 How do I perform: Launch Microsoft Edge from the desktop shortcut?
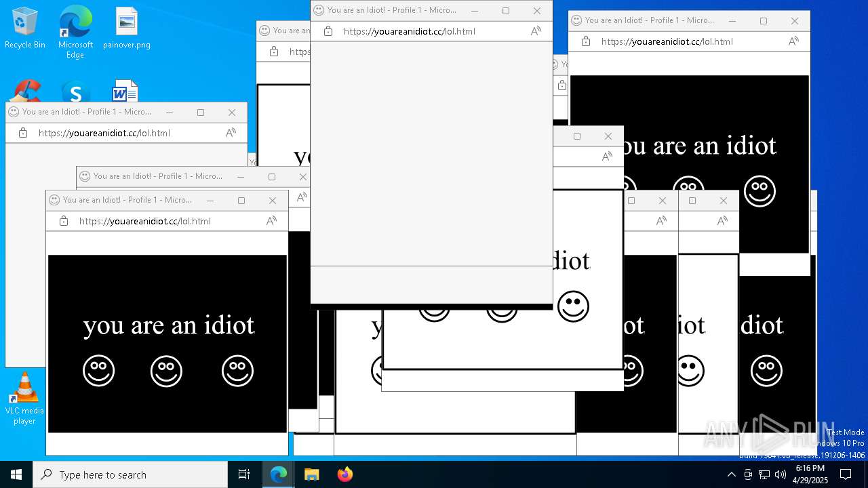pyautogui.click(x=75, y=33)
